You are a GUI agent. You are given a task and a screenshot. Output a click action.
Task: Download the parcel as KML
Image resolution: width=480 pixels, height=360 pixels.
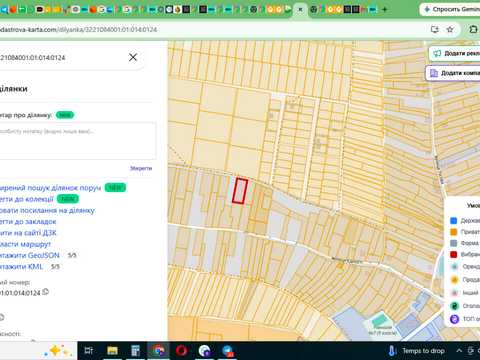click(x=21, y=267)
